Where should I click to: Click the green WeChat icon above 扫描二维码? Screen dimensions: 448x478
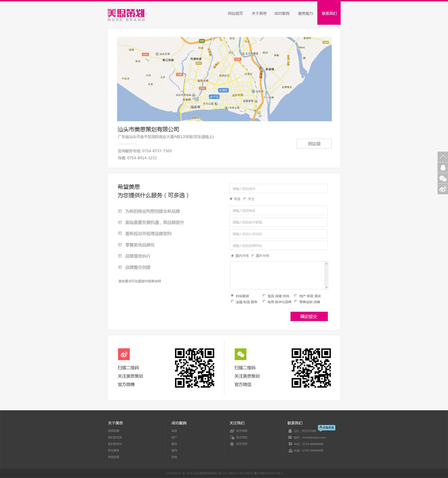[x=241, y=354]
